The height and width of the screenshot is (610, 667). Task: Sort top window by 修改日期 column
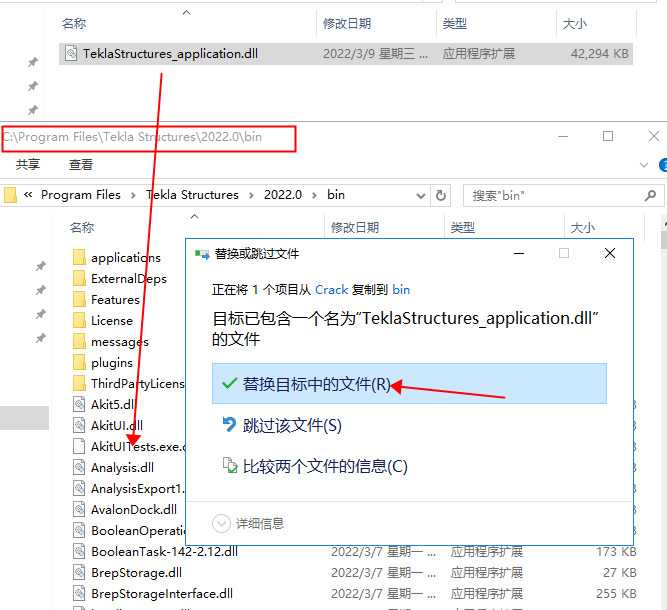pyautogui.click(x=347, y=23)
